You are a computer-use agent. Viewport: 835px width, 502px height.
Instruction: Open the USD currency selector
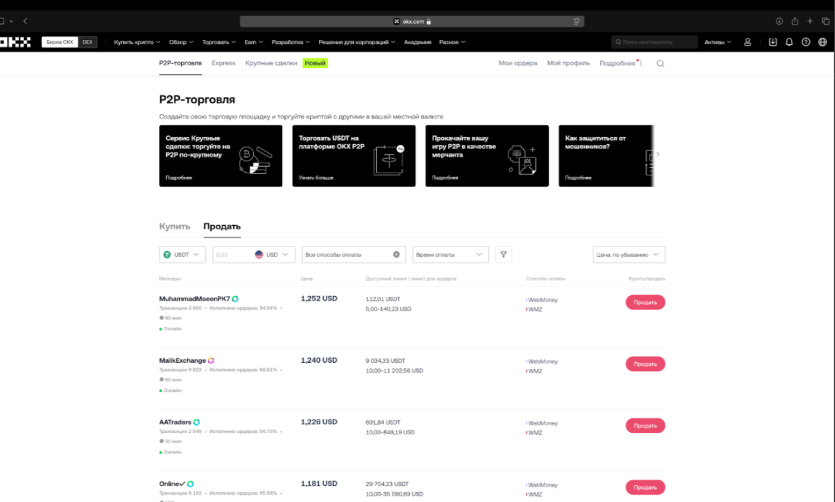pyautogui.click(x=274, y=254)
